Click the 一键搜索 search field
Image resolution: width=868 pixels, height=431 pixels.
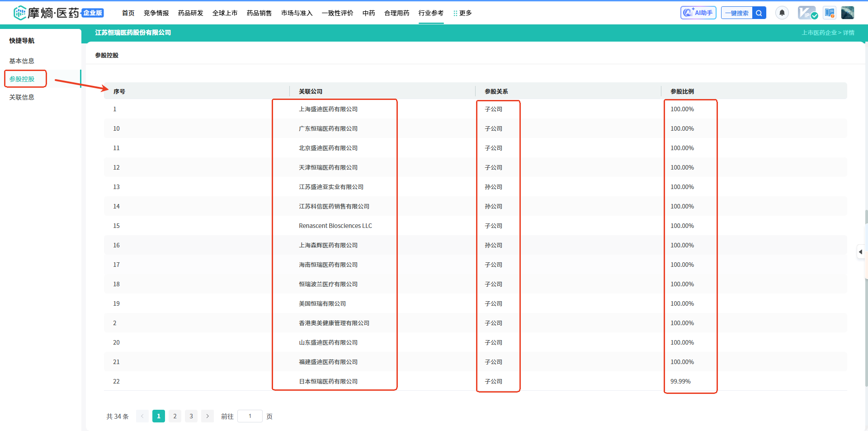(737, 13)
